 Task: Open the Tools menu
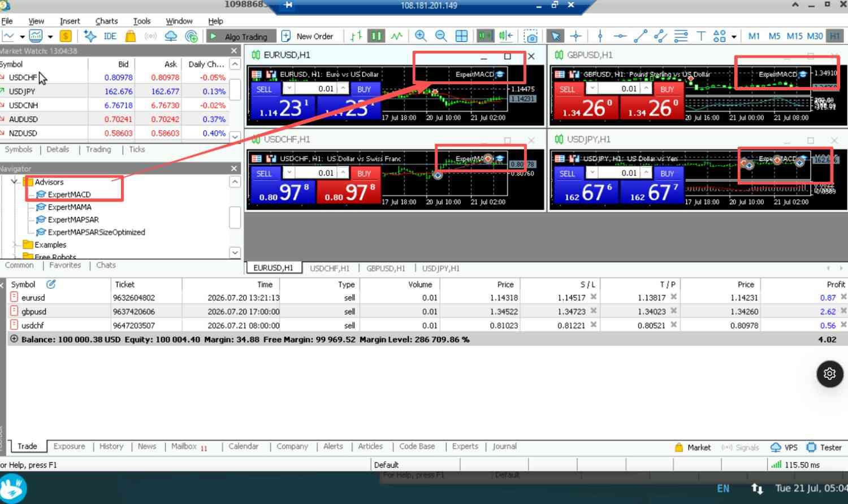142,21
